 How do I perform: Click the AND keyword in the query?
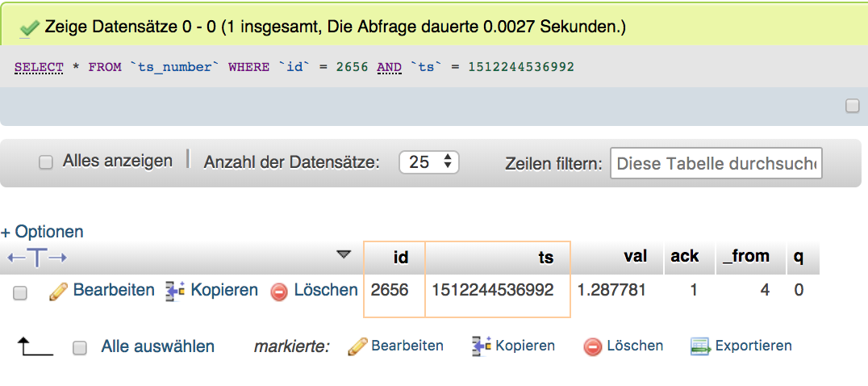point(389,68)
